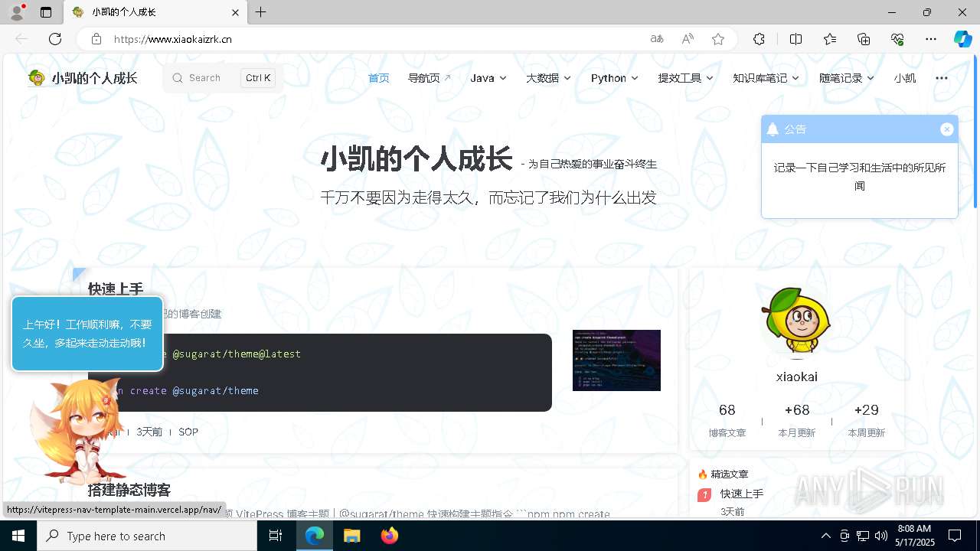Viewport: 980px width, 551px height.
Task: Open a new browser tab
Action: pos(261,12)
